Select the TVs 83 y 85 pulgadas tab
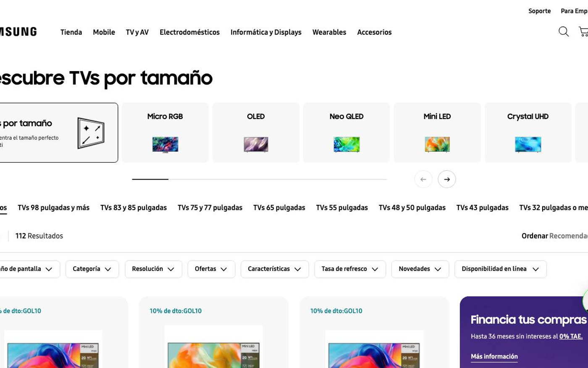Image resolution: width=588 pixels, height=368 pixels. coord(134,208)
